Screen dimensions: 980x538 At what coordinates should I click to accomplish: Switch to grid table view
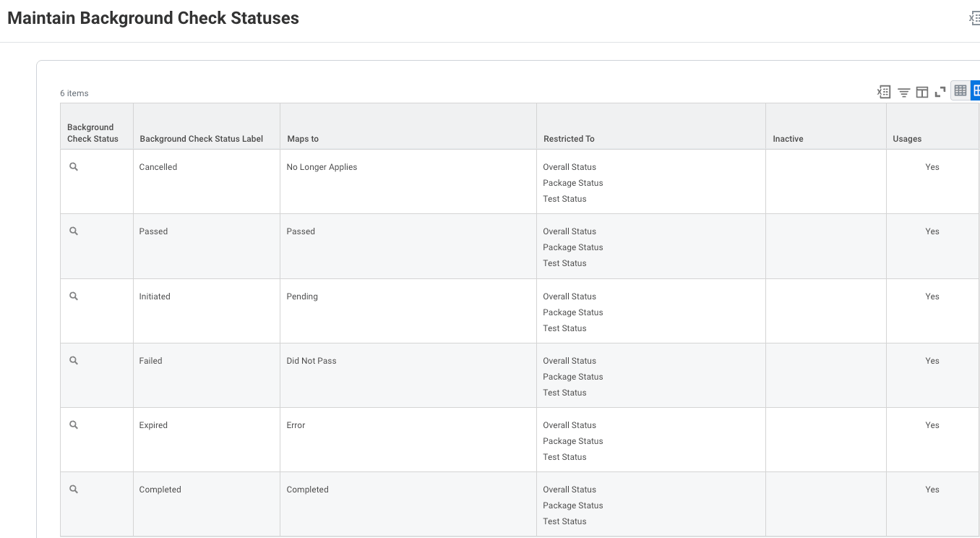tap(960, 90)
